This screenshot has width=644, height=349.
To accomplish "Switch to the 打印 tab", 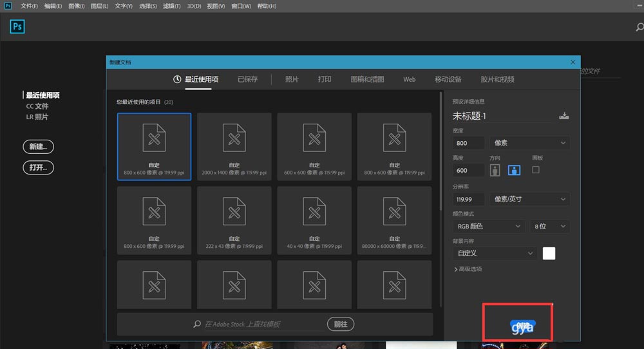I will tap(325, 79).
